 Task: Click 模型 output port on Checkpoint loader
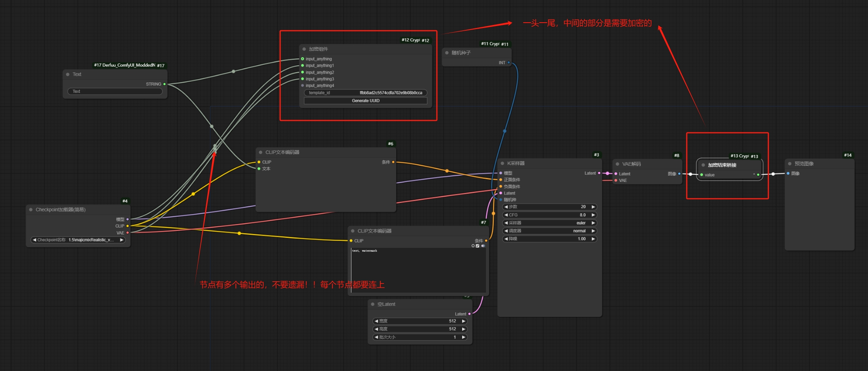128,219
